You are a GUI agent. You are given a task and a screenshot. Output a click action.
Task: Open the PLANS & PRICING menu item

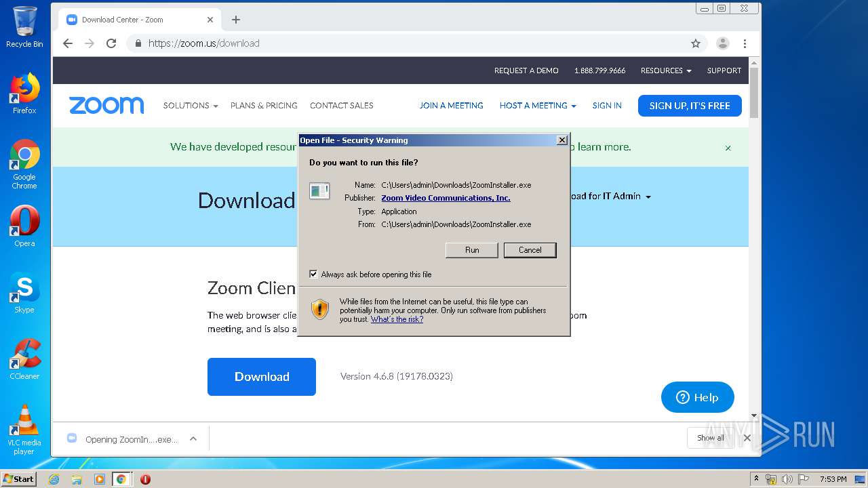[264, 106]
